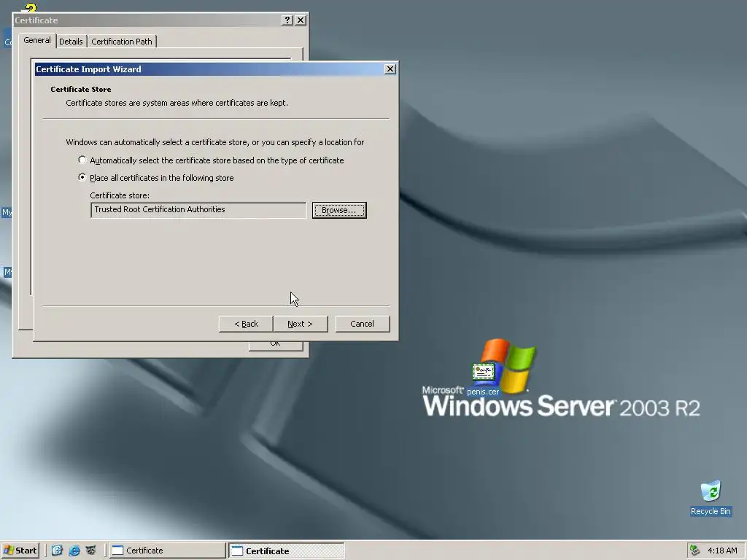Open the Start menu
Screen dimensions: 747x560
click(x=20, y=551)
